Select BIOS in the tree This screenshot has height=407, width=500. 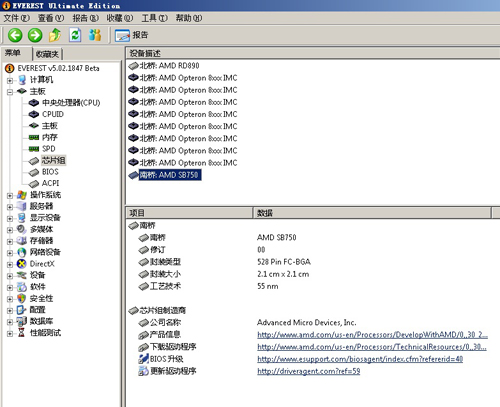[x=50, y=172]
